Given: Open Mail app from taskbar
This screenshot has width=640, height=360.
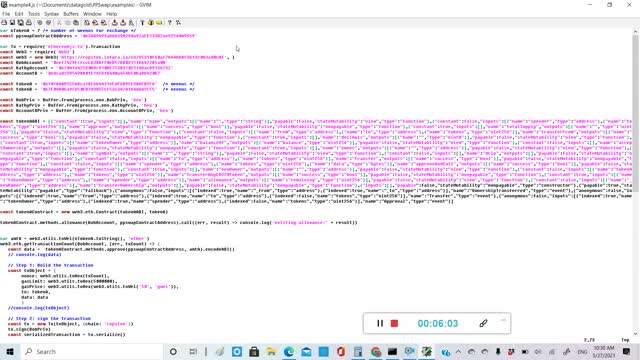Looking at the screenshot, I should tap(306, 351).
